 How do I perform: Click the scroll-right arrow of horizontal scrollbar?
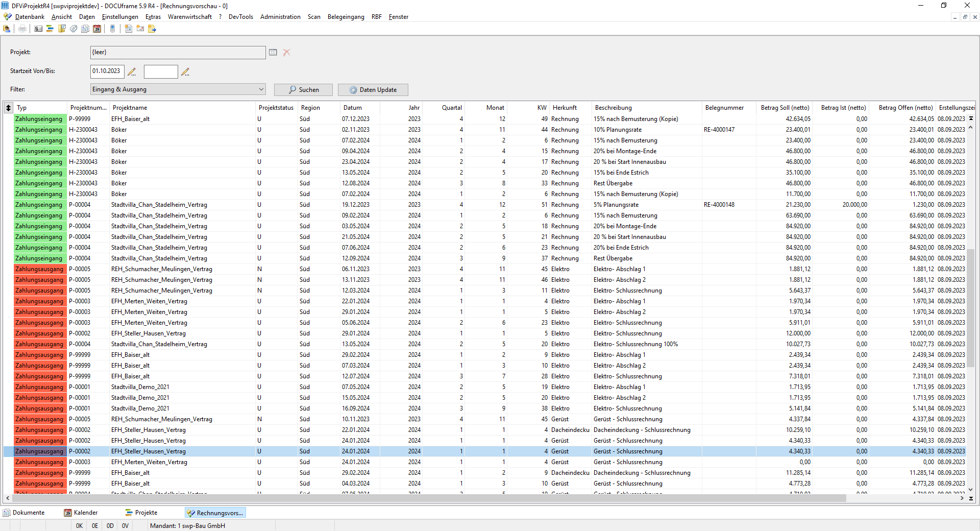click(962, 498)
